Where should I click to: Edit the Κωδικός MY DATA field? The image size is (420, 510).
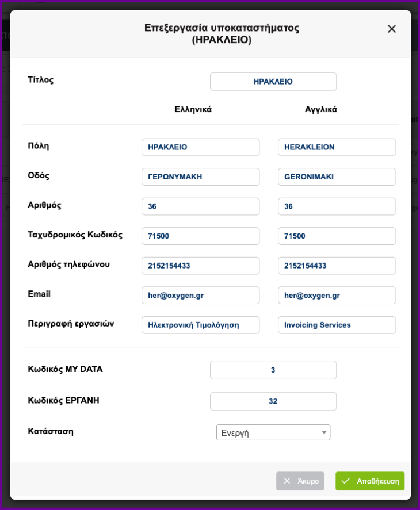273,370
